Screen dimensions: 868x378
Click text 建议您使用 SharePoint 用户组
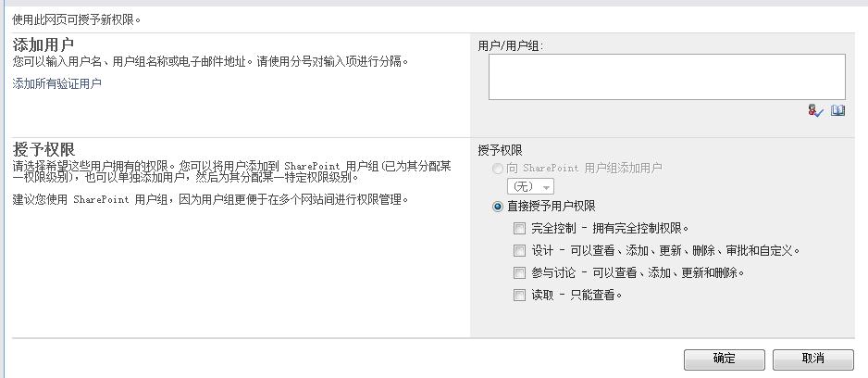[x=92, y=199]
